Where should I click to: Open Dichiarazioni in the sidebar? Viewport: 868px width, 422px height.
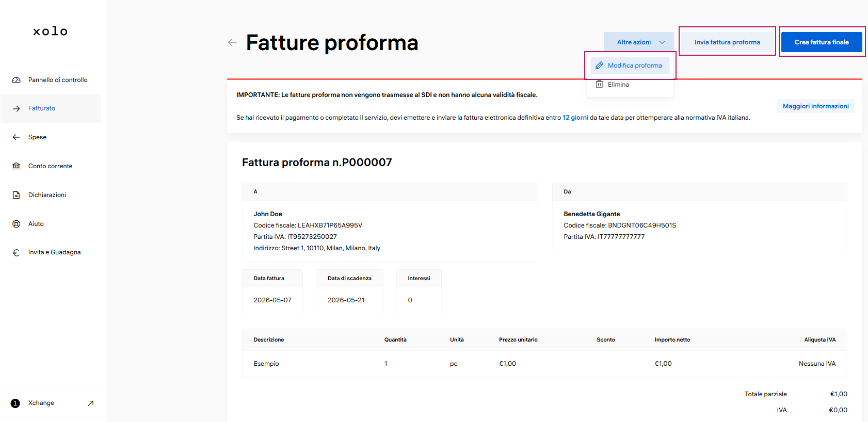(51, 195)
